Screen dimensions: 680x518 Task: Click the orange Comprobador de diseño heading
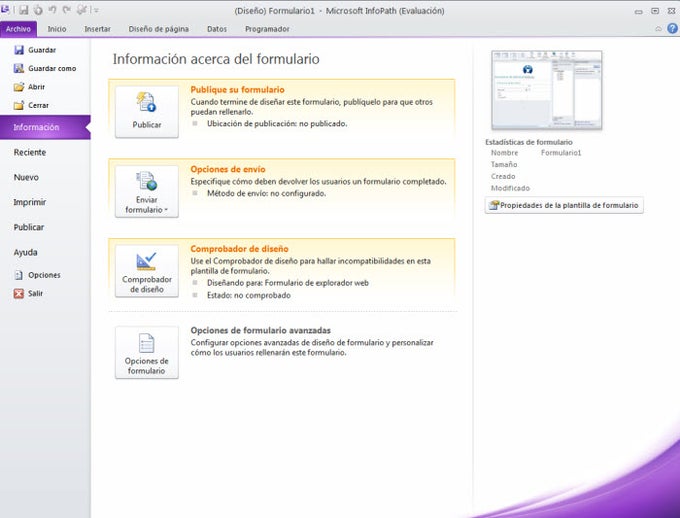tap(239, 249)
